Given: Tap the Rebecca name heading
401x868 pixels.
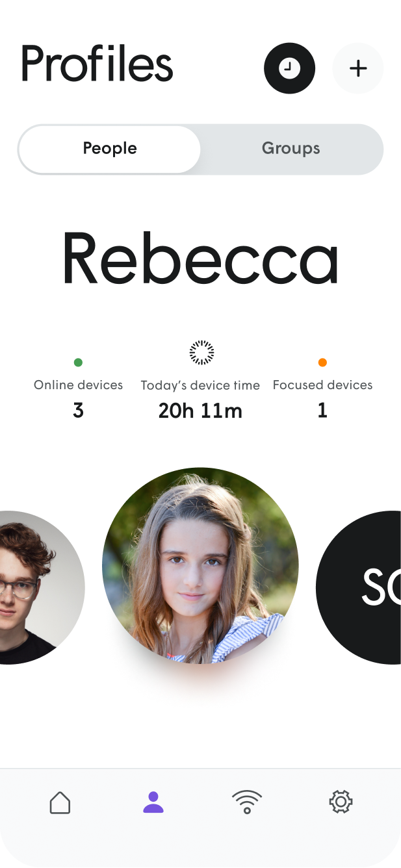Looking at the screenshot, I should click(x=200, y=258).
